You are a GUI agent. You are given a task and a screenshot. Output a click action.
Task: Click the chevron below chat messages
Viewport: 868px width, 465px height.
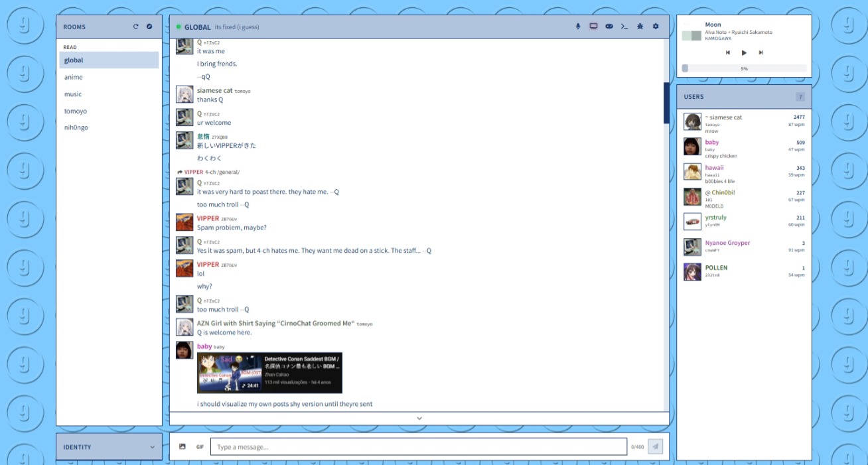[419, 419]
